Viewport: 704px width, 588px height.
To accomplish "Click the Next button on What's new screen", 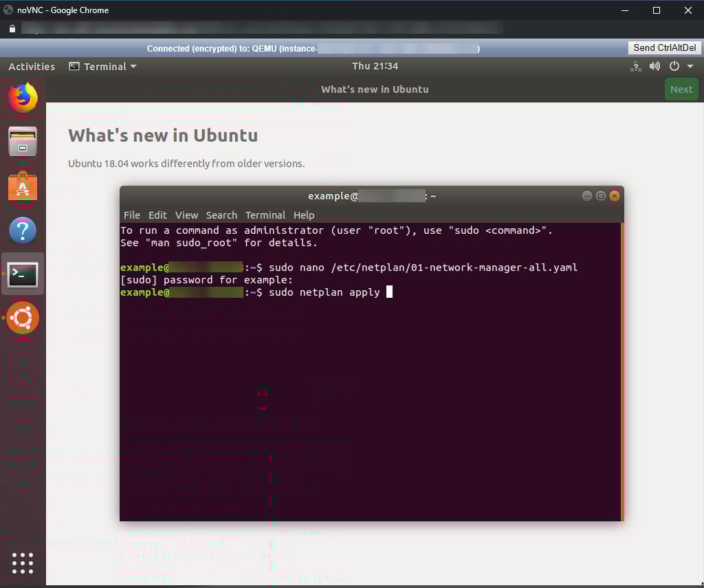I will (x=681, y=89).
